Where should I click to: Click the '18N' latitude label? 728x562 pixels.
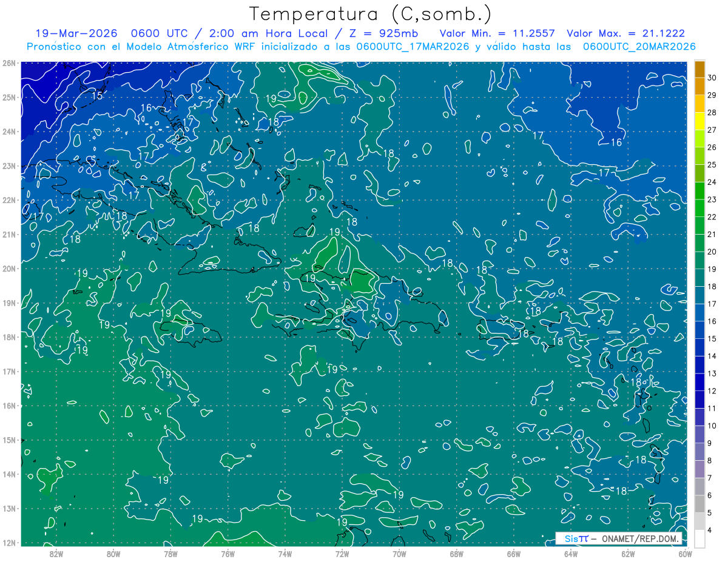point(8,337)
